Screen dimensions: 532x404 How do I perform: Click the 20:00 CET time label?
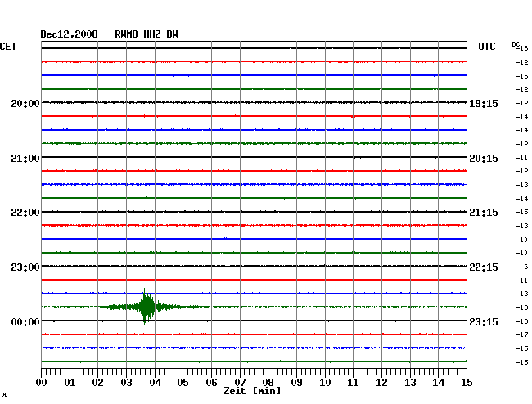click(25, 104)
